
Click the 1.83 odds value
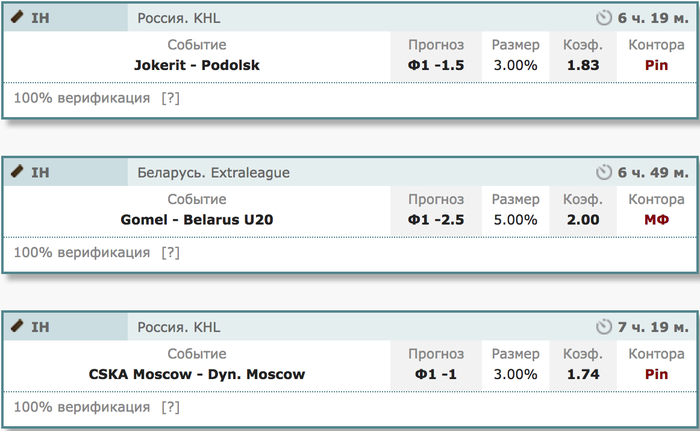[x=583, y=65]
